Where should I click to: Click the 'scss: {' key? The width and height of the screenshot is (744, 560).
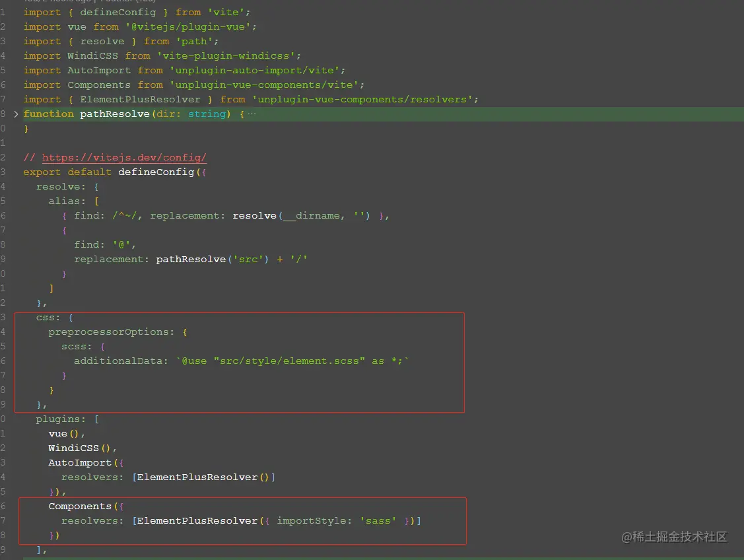(x=83, y=347)
